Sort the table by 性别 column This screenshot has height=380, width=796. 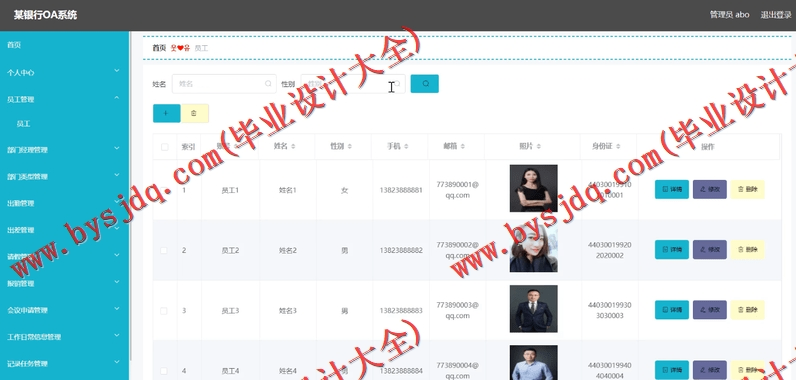349,147
